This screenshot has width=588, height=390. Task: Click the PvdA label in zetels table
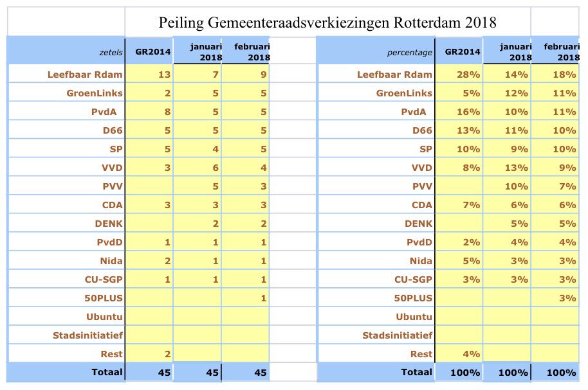[x=107, y=112]
